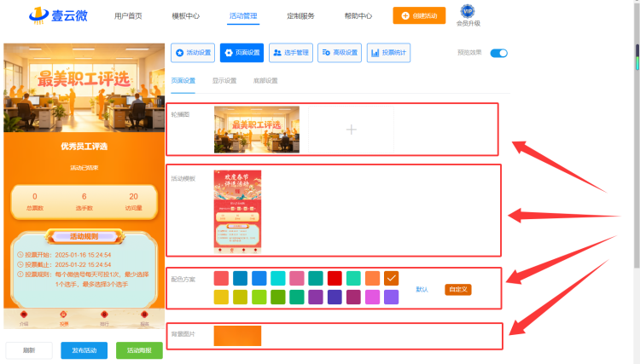Select the pure red color swatch
This screenshot has height=364, width=640.
click(x=335, y=279)
